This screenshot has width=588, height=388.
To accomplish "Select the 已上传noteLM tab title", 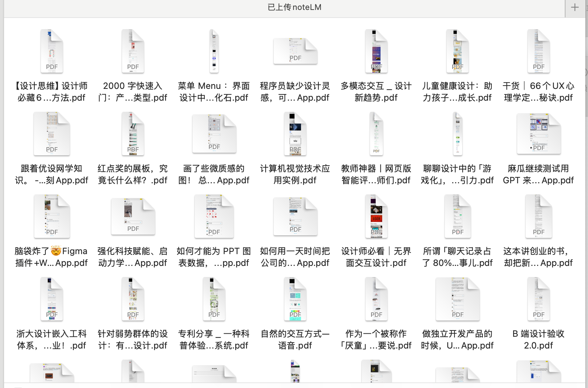I will click(x=294, y=7).
